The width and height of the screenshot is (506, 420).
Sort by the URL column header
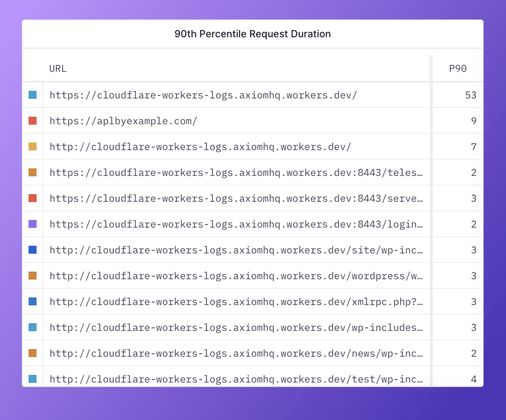(58, 69)
